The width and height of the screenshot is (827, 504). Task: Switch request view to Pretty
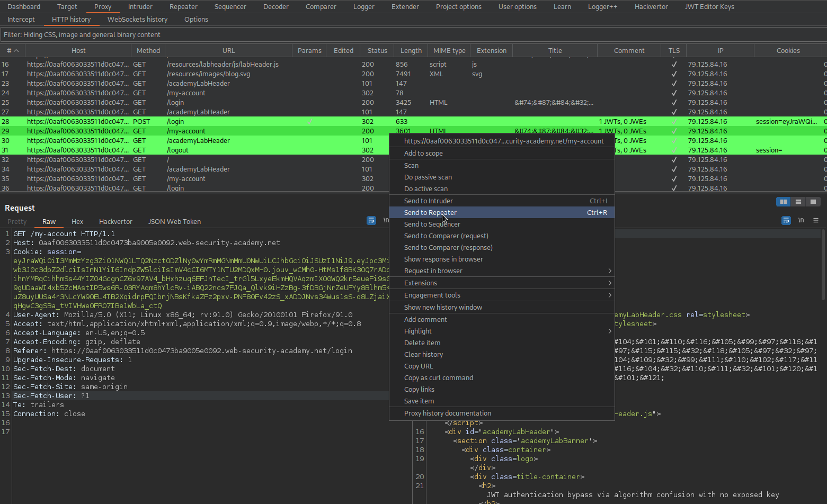[17, 222]
